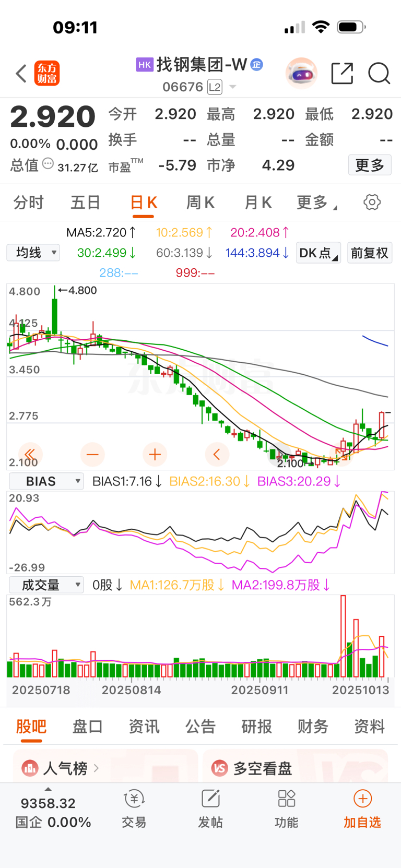Open the 股吧 tab
The height and width of the screenshot is (868, 401).
(31, 726)
